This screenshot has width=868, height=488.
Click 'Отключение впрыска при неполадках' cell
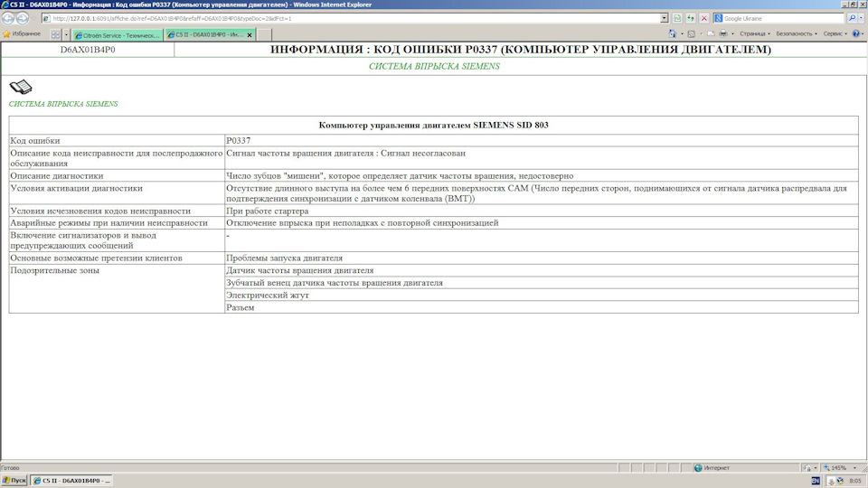click(x=542, y=223)
